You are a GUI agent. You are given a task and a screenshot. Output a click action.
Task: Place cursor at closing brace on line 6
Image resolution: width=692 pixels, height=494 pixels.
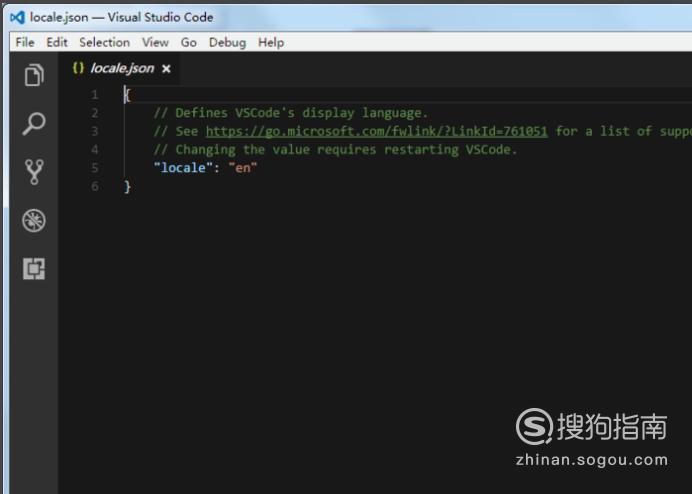(127, 187)
